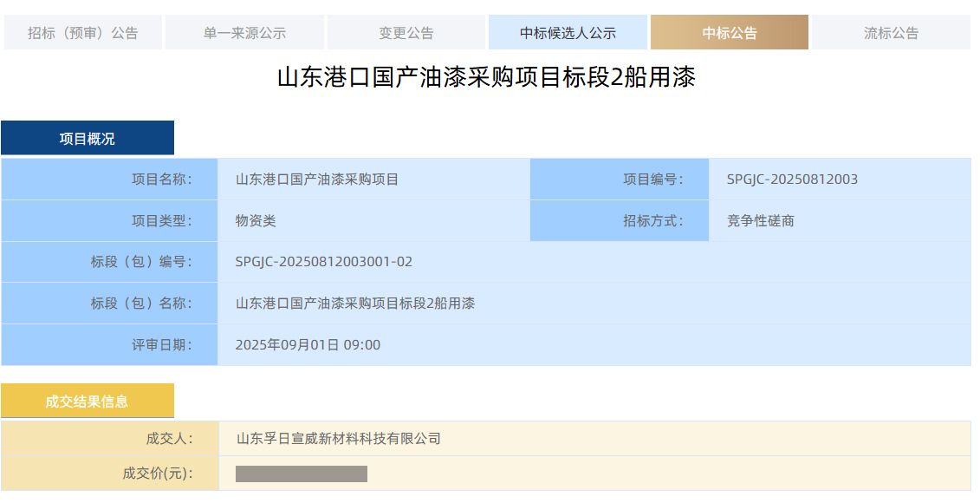The image size is (980, 503).
Task: Open the 招标（预审）公告 tab
Action: (82, 33)
